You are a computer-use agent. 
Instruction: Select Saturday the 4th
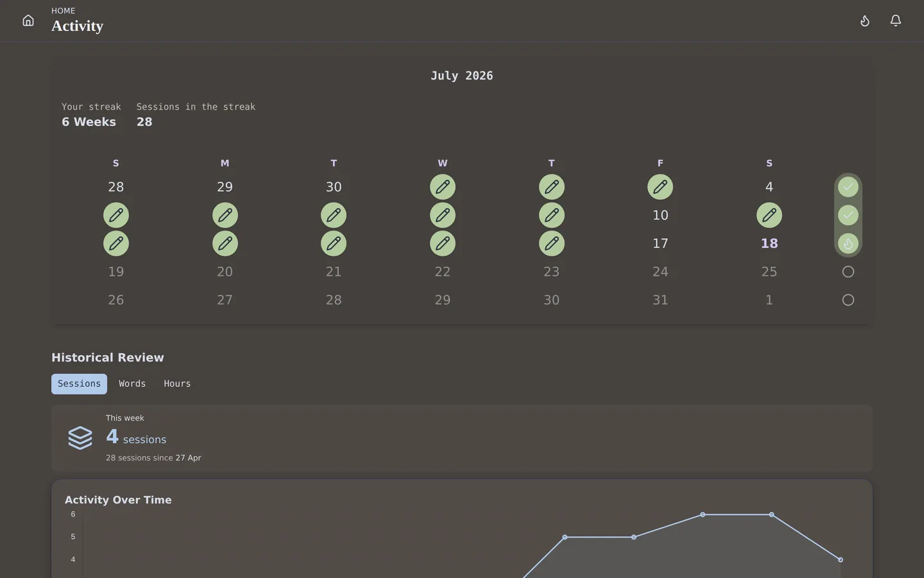769,187
